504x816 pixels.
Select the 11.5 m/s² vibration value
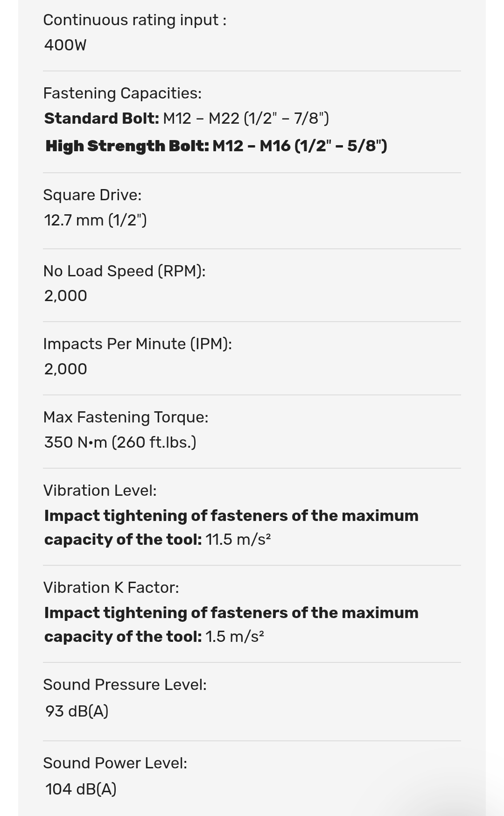[x=238, y=540]
